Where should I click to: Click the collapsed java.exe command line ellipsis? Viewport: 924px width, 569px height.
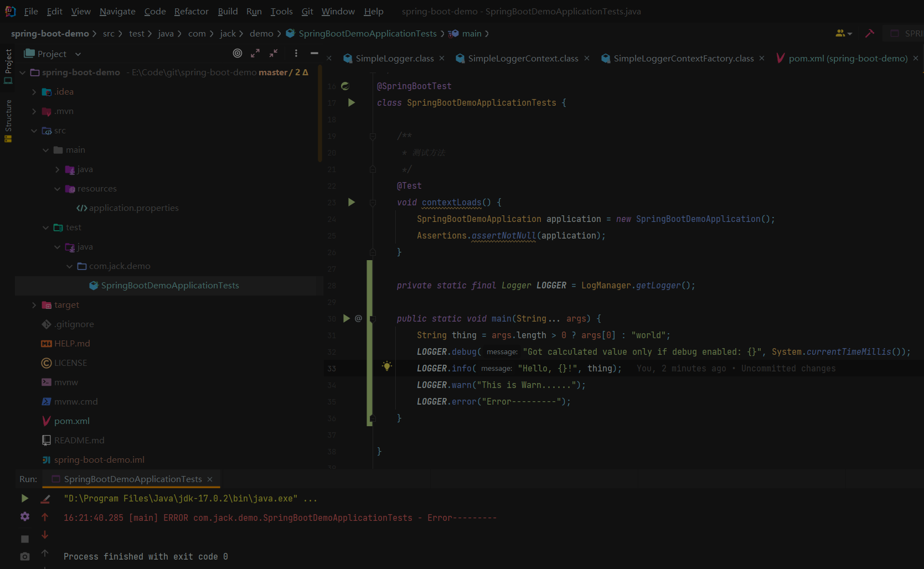(310, 499)
